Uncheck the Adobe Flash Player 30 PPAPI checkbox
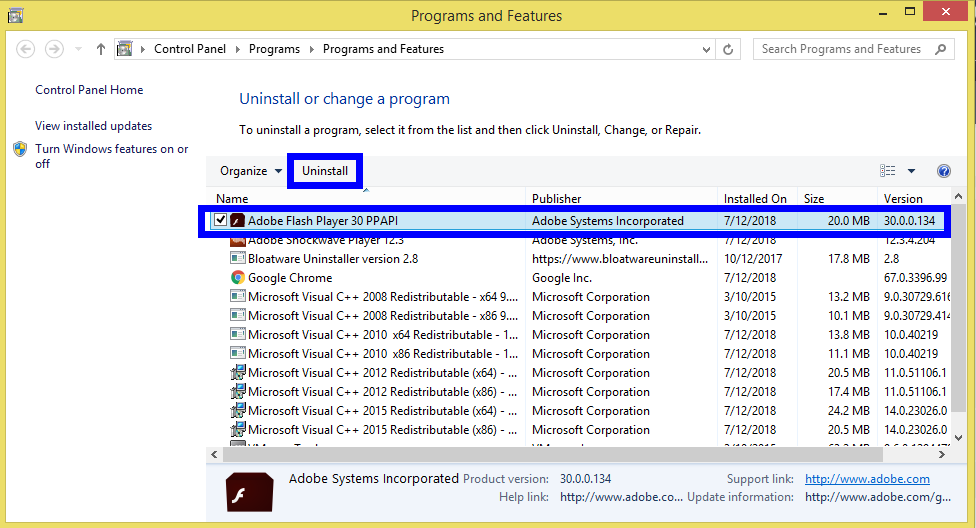Image resolution: width=976 pixels, height=528 pixels. coord(220,220)
